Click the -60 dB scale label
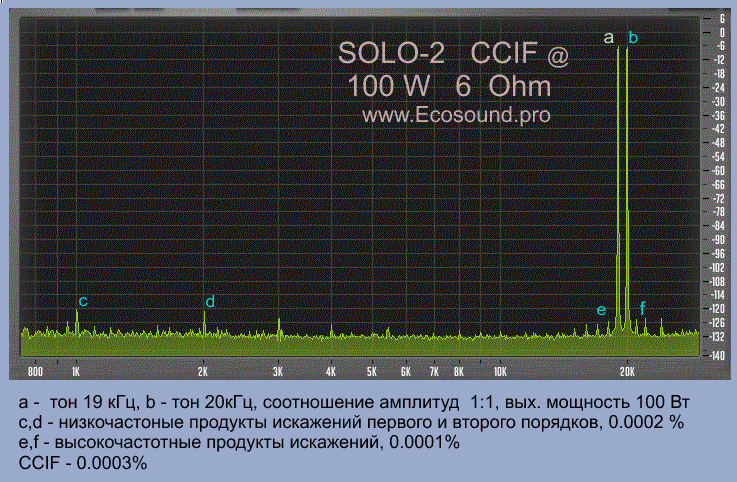The image size is (737, 482). point(719,171)
